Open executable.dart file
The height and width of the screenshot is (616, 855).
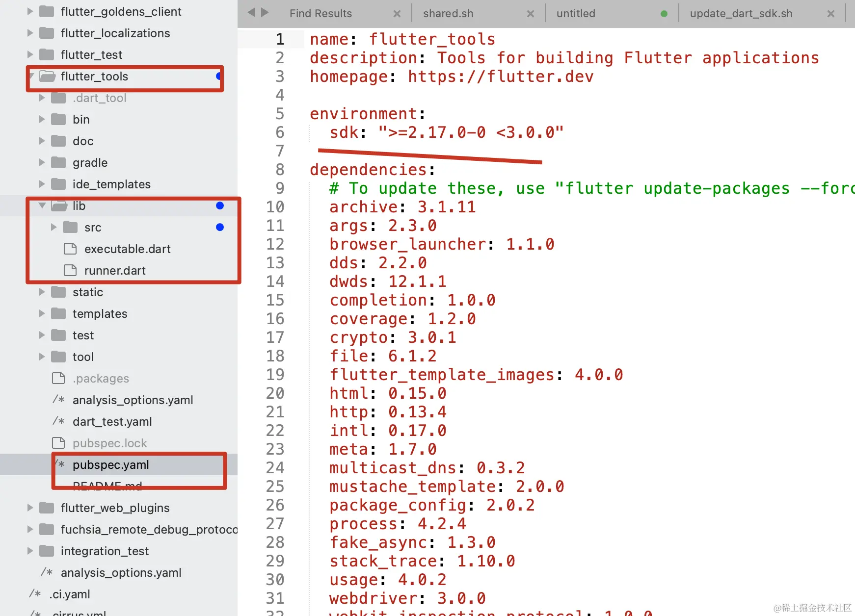[128, 249]
